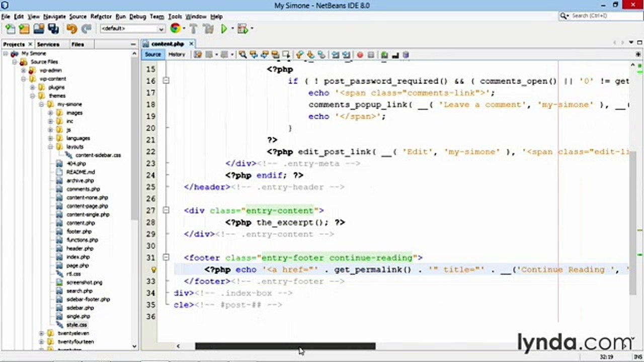Open the Run Project dropdown arrow
The width and height of the screenshot is (644, 362).
coord(231,29)
